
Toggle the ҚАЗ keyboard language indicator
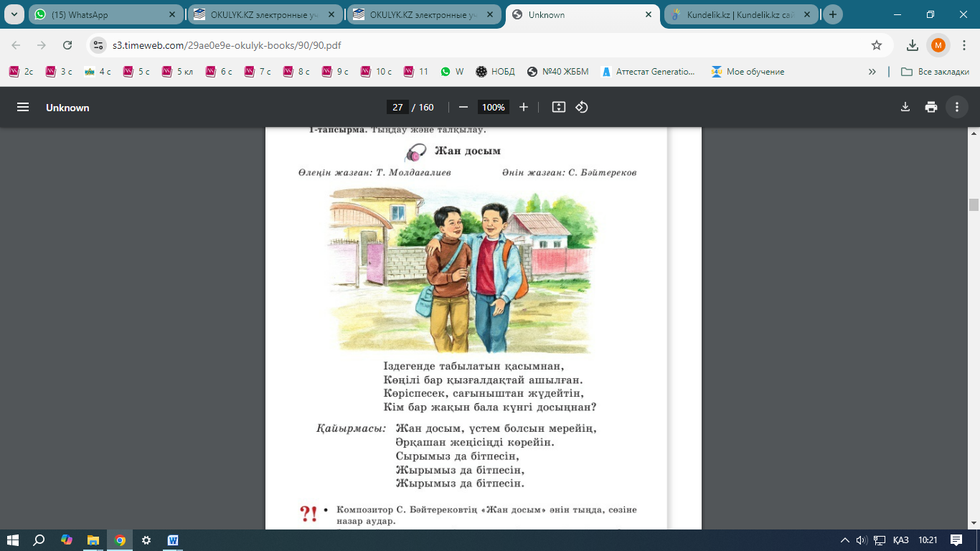click(x=900, y=540)
